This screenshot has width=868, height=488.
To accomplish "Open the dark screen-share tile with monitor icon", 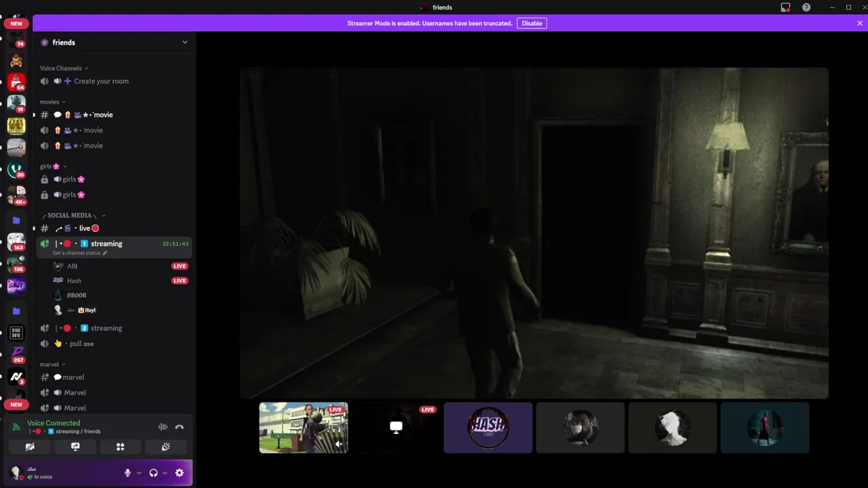I will tap(396, 428).
